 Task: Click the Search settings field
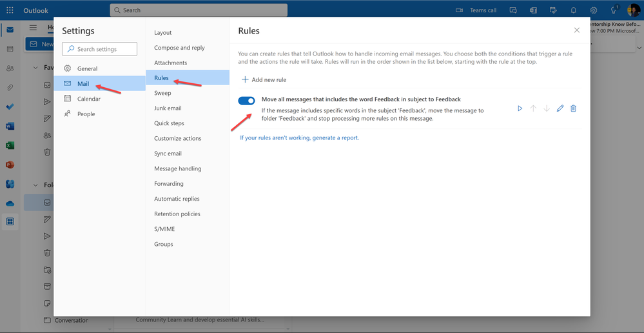tap(99, 49)
